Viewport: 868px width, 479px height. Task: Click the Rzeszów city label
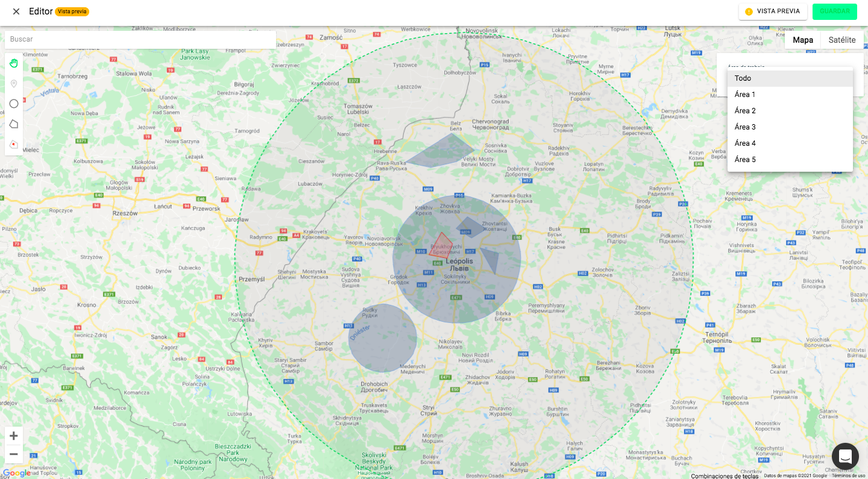click(x=125, y=213)
